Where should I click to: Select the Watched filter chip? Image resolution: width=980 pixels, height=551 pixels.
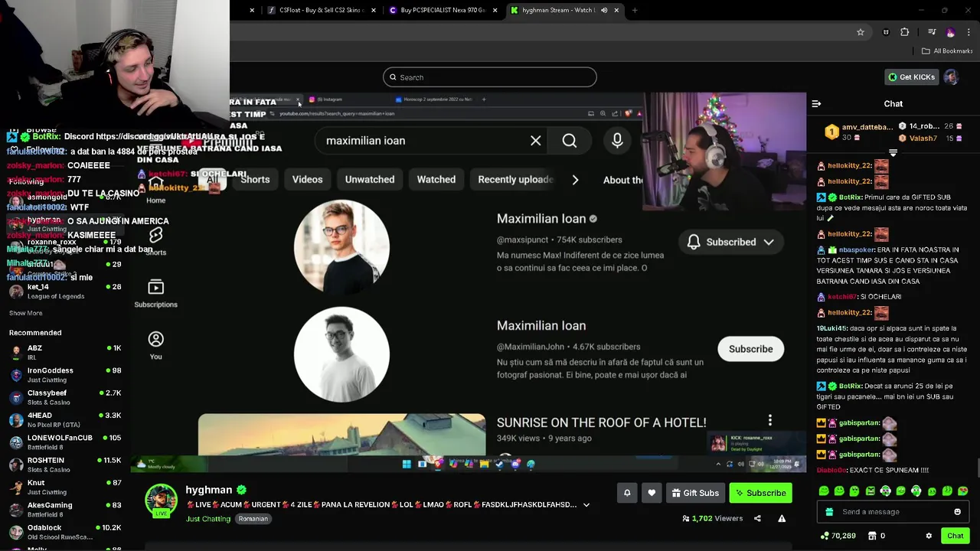pyautogui.click(x=436, y=179)
